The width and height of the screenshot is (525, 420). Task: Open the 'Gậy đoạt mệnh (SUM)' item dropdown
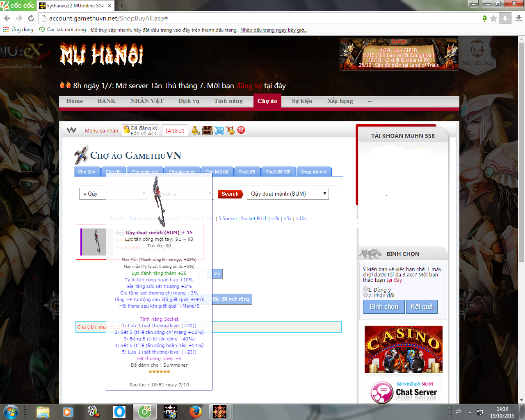(288, 194)
